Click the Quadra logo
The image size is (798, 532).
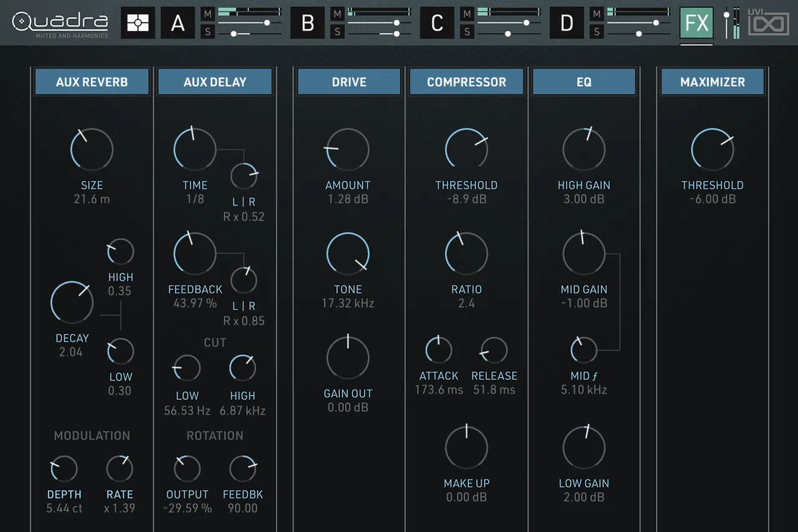click(60, 23)
